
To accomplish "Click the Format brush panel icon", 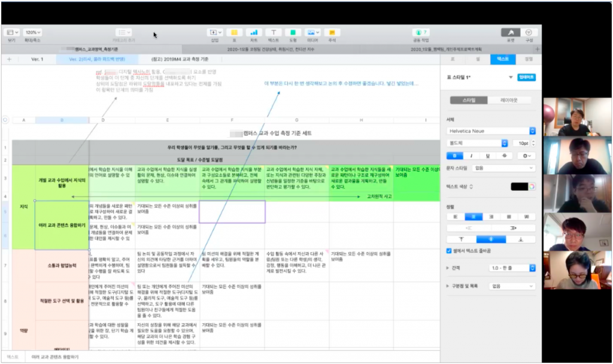I will coord(510,32).
